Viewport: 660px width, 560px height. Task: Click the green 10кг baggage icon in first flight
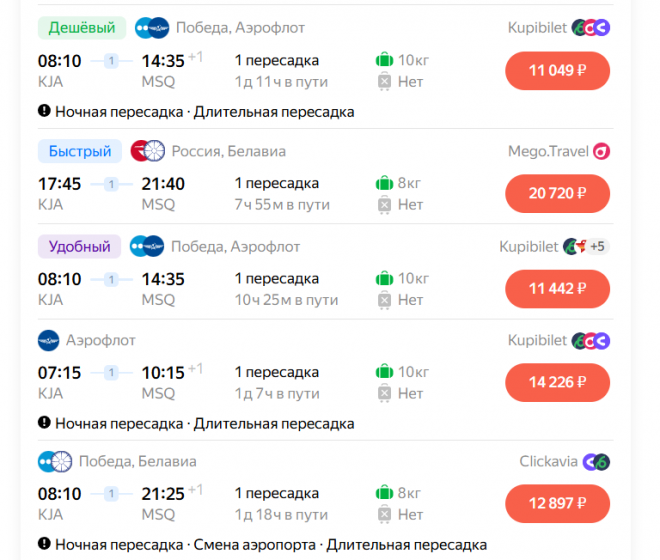384,60
